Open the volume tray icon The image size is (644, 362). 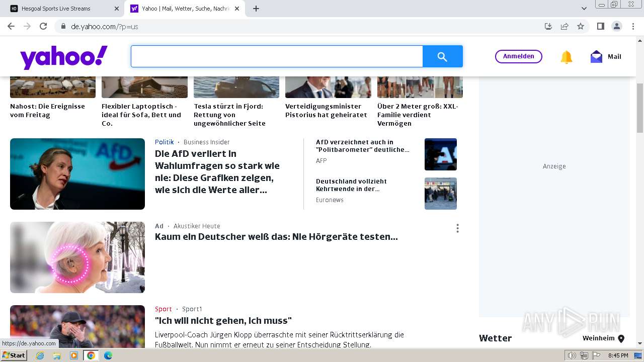coord(572,355)
